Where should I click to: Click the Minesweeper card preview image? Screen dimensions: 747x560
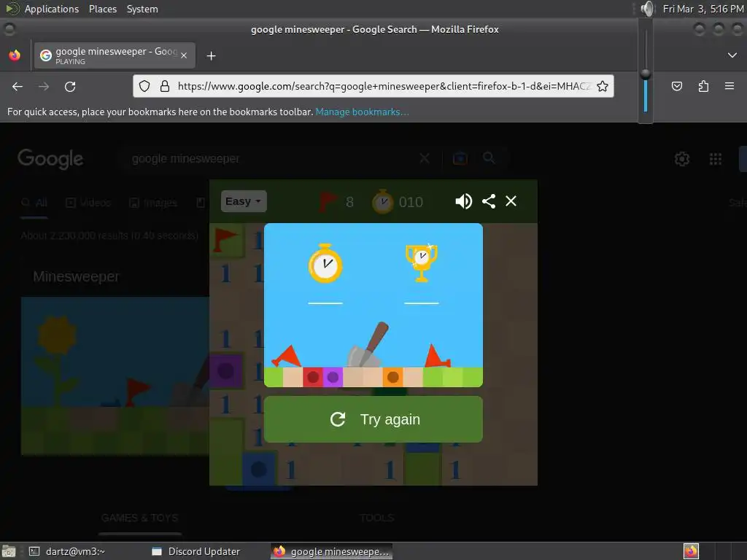coord(115,376)
